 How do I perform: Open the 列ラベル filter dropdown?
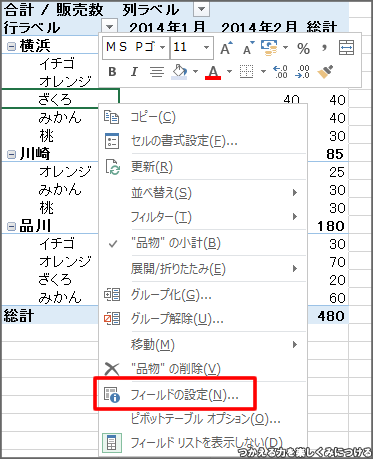point(201,10)
